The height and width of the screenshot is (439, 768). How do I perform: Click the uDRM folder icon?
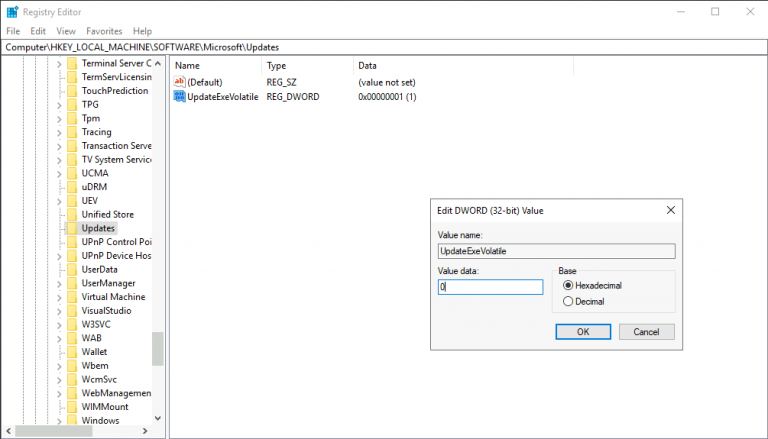[x=72, y=187]
